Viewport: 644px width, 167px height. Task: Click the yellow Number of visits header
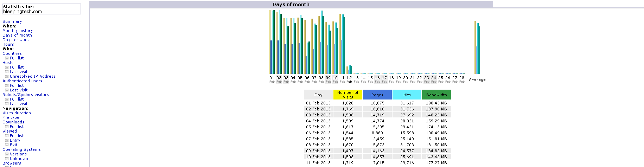click(348, 95)
